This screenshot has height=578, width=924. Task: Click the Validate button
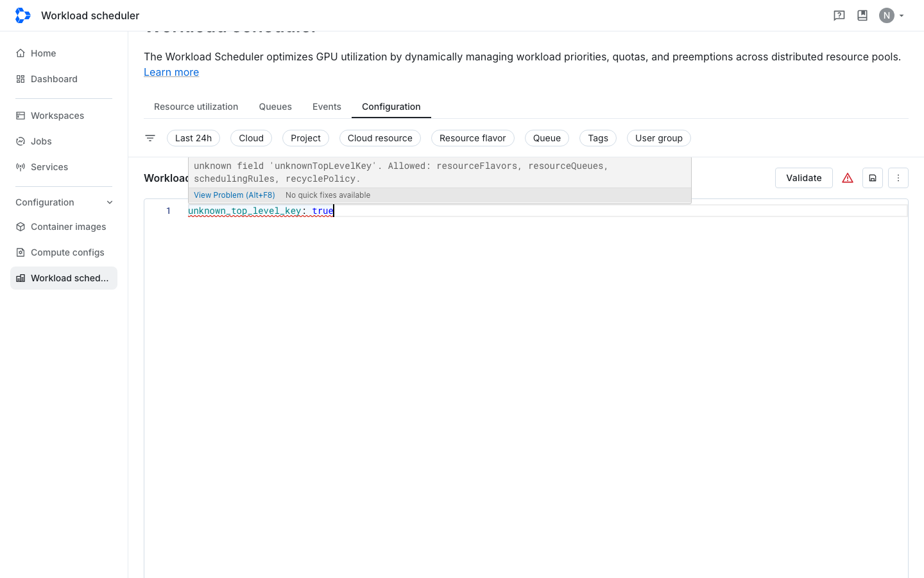[804, 178]
